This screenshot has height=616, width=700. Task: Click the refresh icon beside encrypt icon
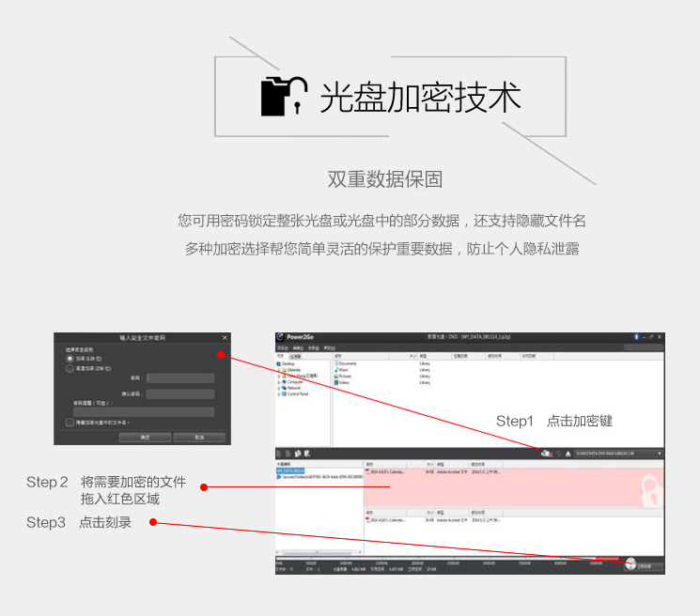click(558, 454)
